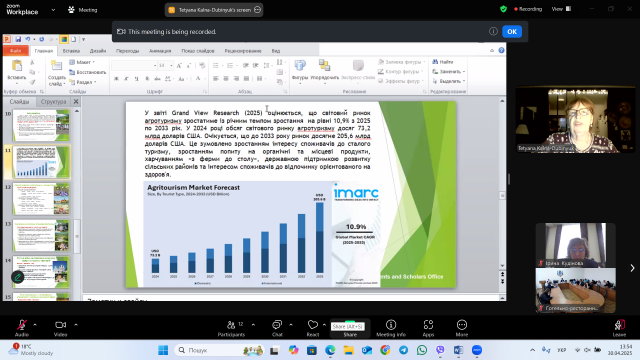Viewport: 640px width, 360px height.
Task: Expand video options arrow next to Video
Action: tap(76, 325)
